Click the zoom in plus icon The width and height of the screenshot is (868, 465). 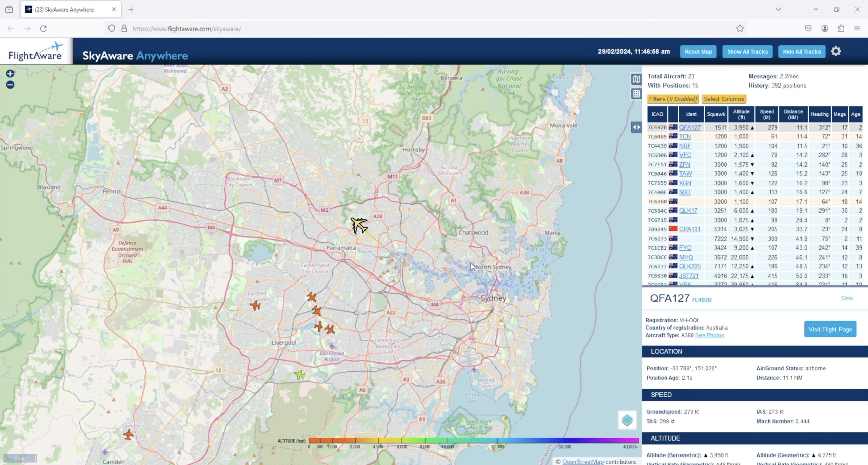9,73
